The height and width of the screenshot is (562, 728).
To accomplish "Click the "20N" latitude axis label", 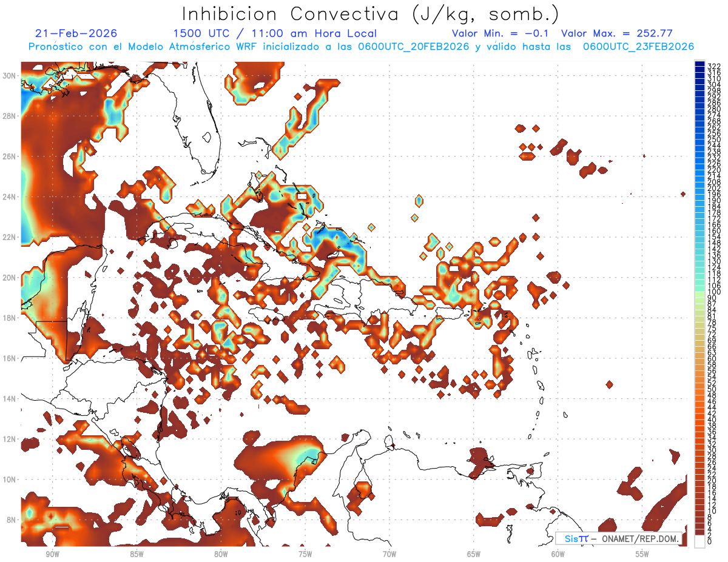I will [8, 278].
